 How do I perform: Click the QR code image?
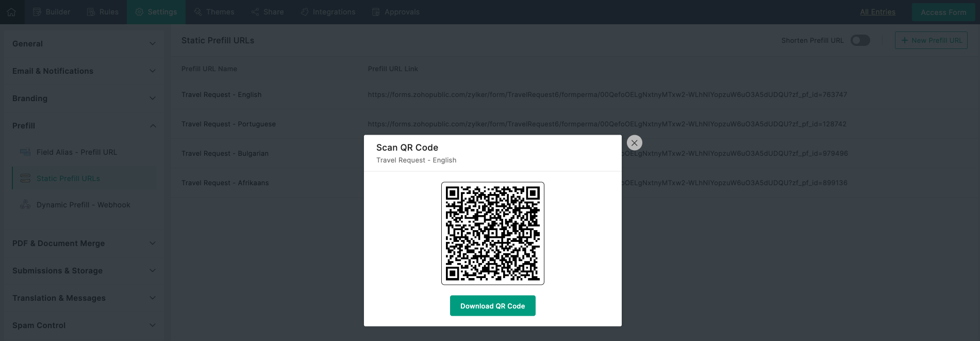pos(492,233)
